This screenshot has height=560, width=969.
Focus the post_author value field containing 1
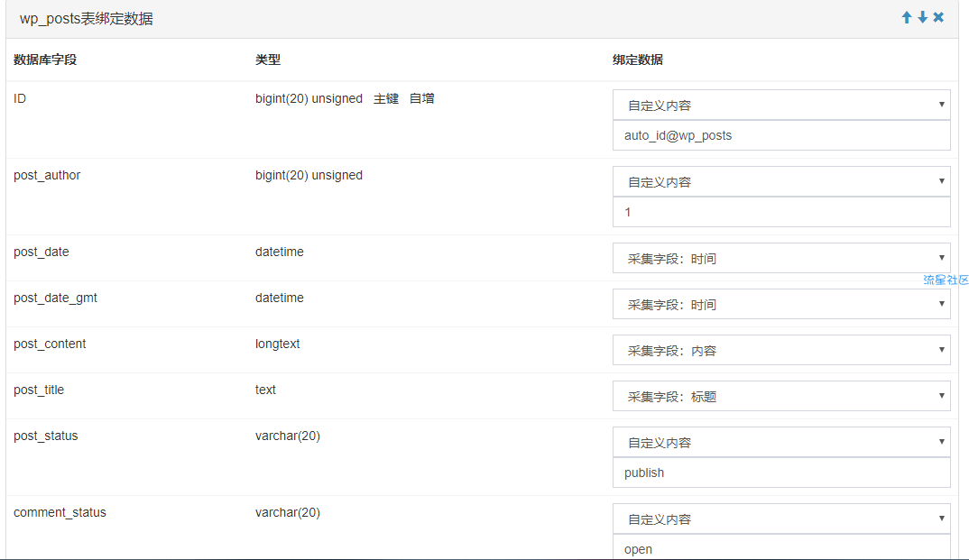coord(781,212)
